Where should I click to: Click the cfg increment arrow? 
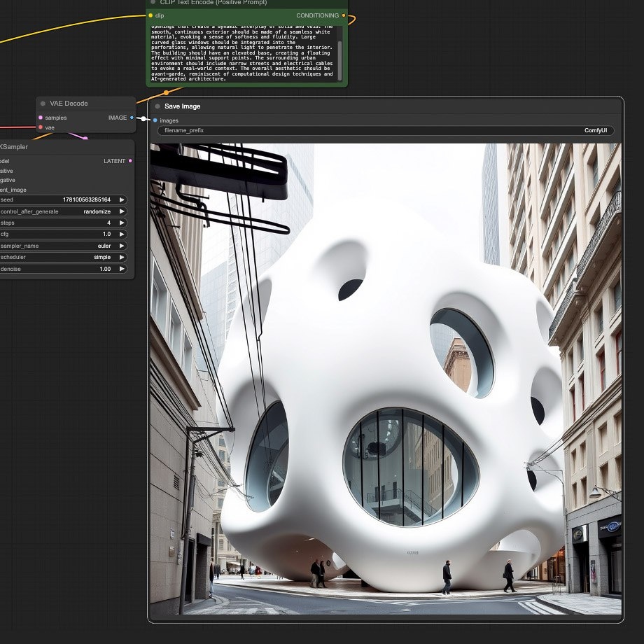[x=122, y=234]
